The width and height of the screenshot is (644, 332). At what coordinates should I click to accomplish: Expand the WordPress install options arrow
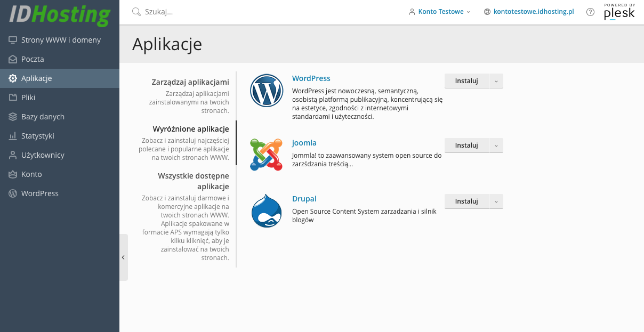pos(496,81)
